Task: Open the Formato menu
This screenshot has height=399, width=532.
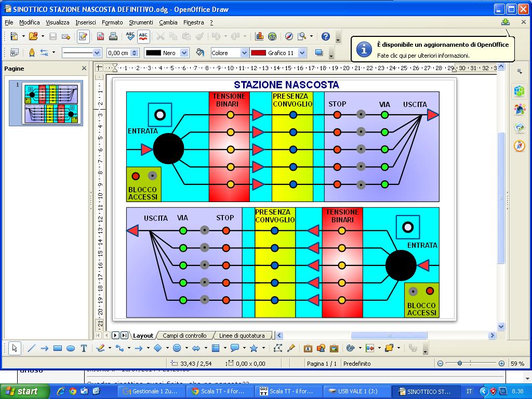Action: click(x=112, y=22)
